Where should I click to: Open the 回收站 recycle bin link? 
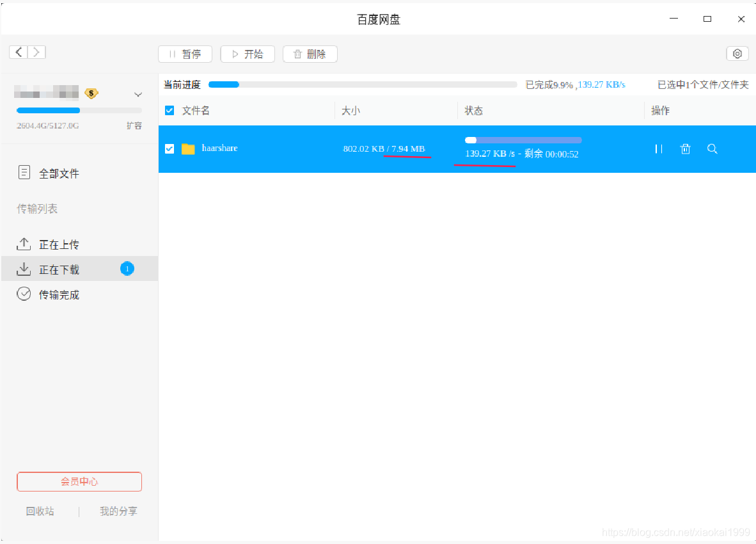tap(40, 511)
